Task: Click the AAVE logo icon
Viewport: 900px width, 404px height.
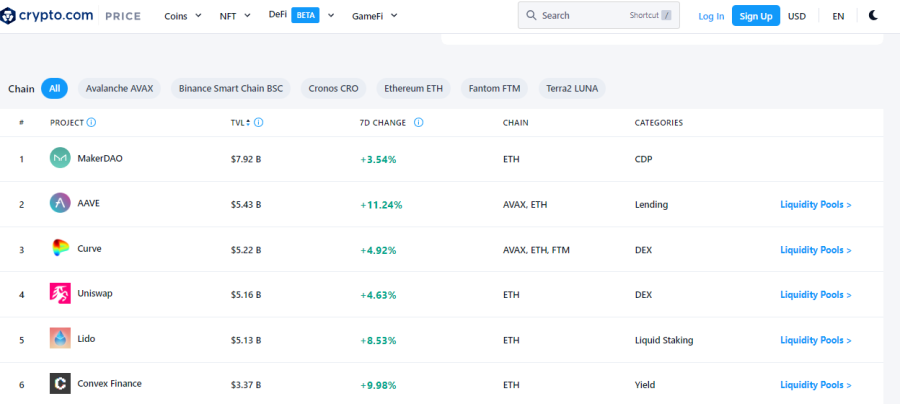Action: (60, 203)
